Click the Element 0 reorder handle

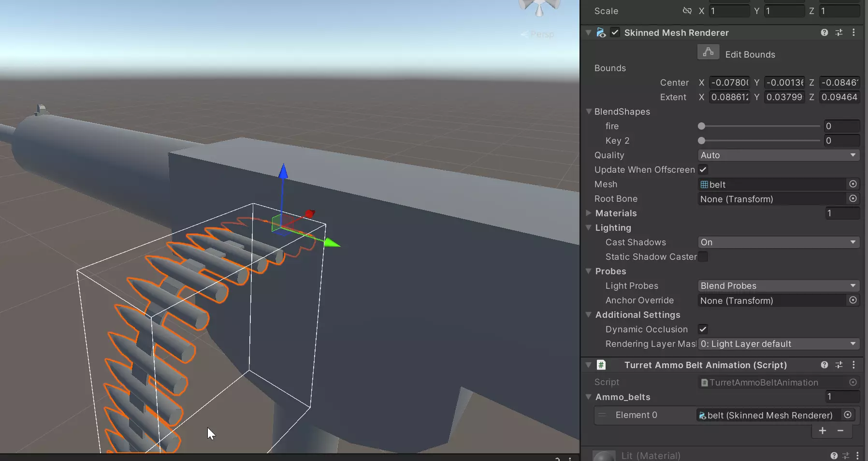[602, 415]
